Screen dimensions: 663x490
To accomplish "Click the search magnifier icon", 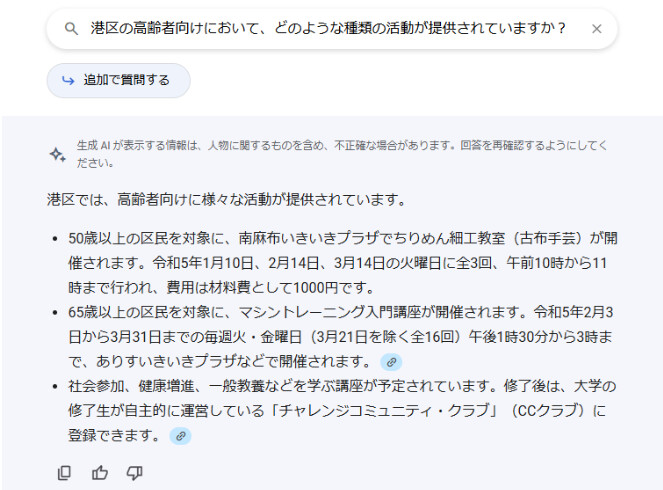I will pos(71,29).
